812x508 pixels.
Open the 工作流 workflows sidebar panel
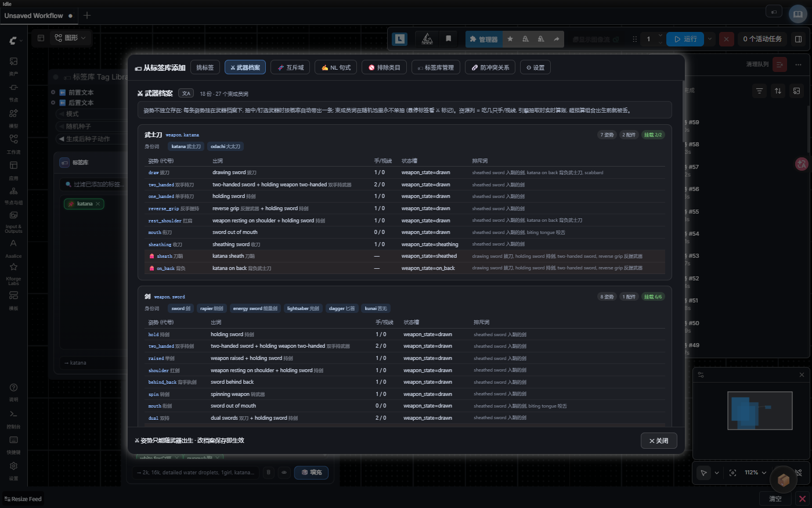13,143
